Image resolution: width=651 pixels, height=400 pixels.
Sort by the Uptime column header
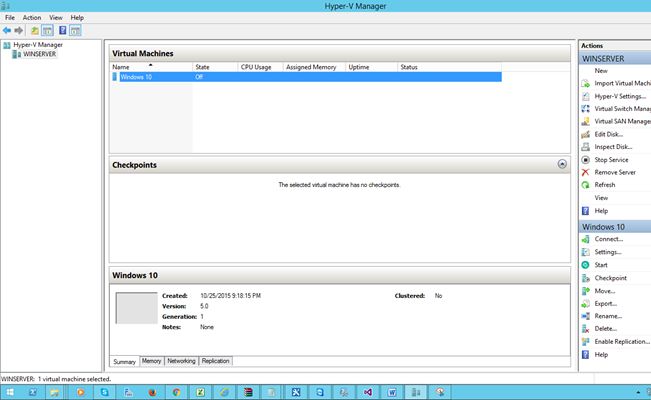(x=371, y=67)
